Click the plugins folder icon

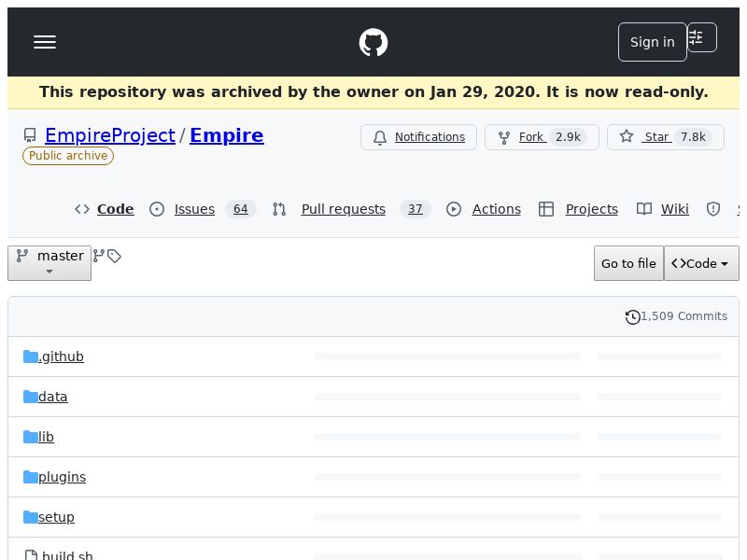31,477
